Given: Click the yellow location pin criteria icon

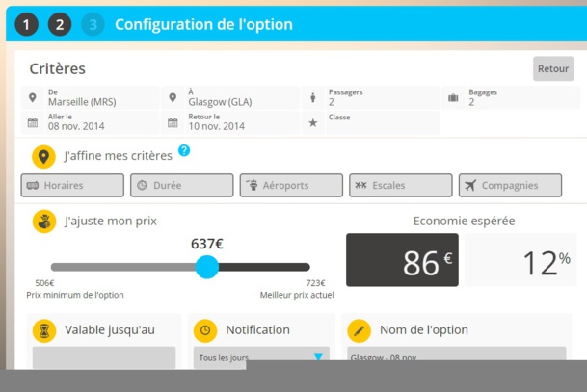Looking at the screenshot, I should pyautogui.click(x=43, y=157).
